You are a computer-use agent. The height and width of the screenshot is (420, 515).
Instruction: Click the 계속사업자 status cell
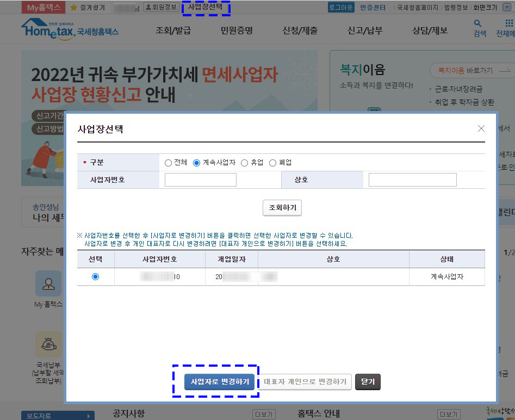click(x=446, y=277)
